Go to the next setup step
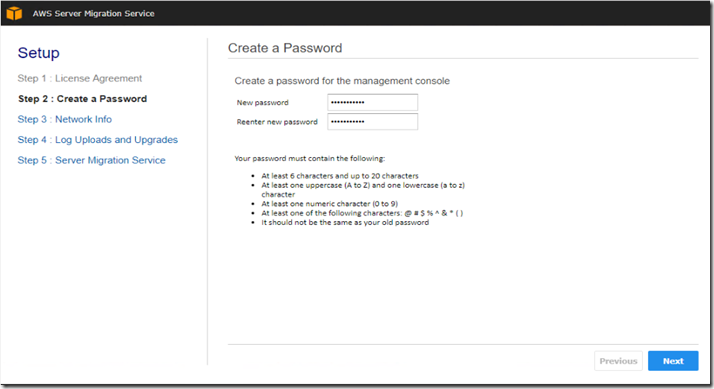The image size is (714, 389). [673, 361]
